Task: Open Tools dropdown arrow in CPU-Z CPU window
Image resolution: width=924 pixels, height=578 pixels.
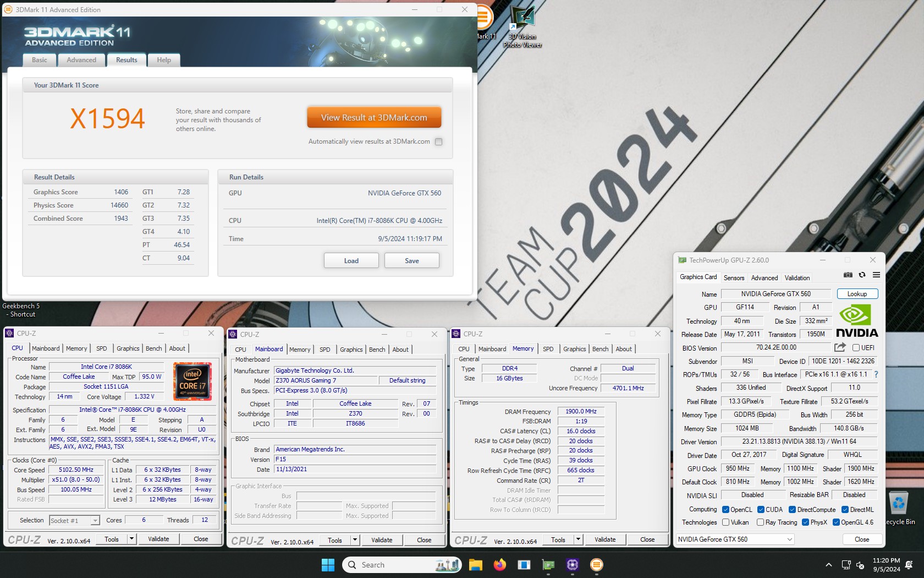Action: (x=131, y=539)
